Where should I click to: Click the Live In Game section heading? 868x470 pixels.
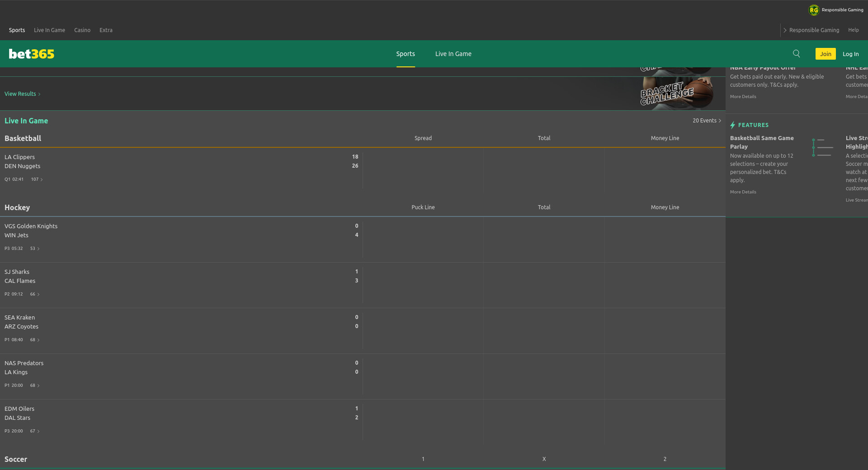[26, 121]
